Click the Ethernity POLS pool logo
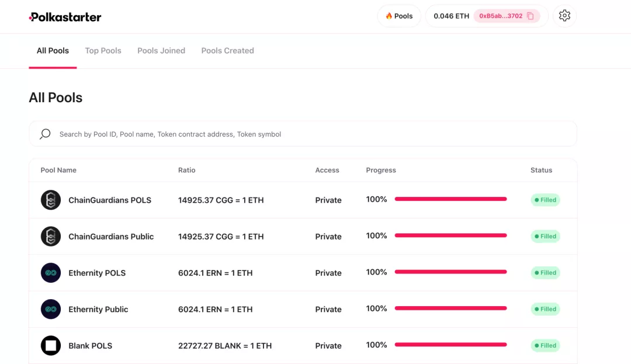Screen dimensions: 631x364 pos(51,273)
